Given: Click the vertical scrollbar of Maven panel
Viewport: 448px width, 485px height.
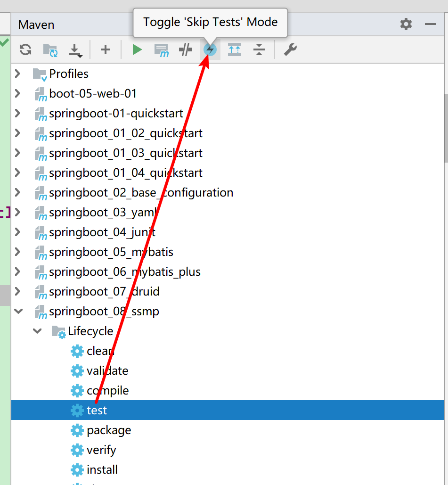Looking at the screenshot, I should pyautogui.click(x=445, y=127).
